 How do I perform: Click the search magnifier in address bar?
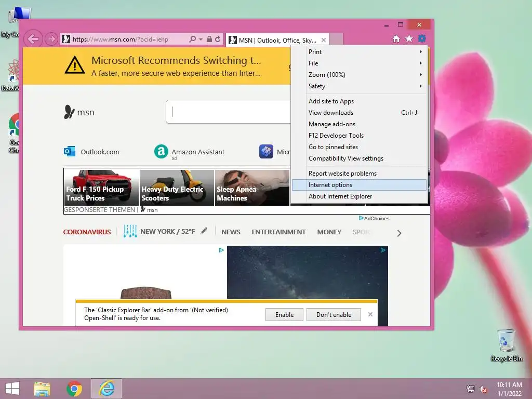[x=192, y=39]
